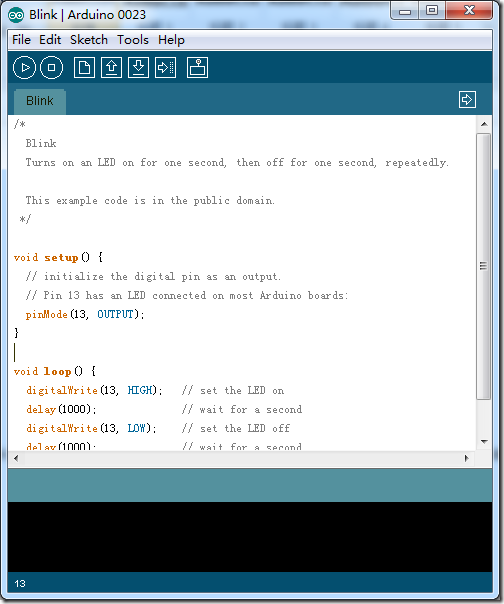Select the Blink sketch tab
The width and height of the screenshot is (504, 604).
tap(40, 101)
